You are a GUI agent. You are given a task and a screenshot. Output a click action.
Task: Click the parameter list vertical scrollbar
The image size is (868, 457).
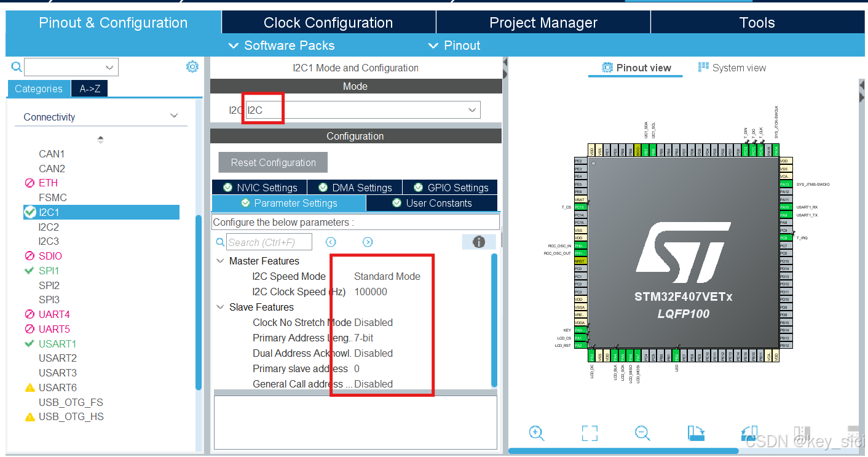(x=494, y=320)
